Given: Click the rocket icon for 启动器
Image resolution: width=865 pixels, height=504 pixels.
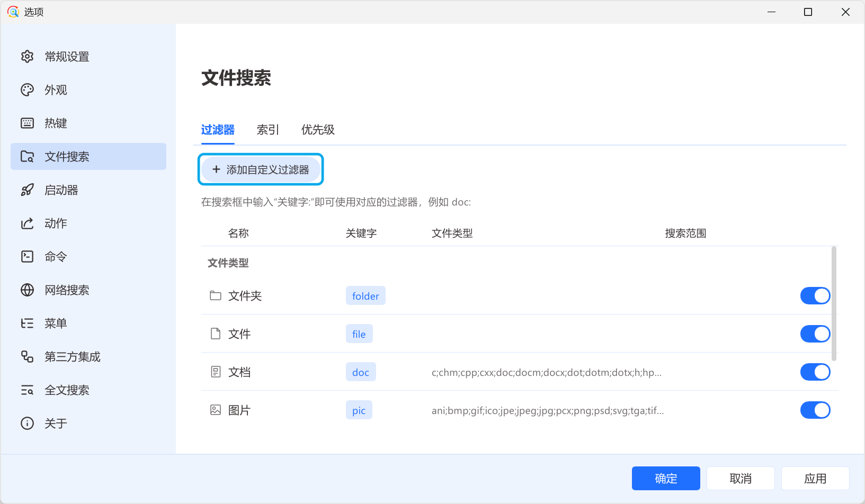Looking at the screenshot, I should (27, 190).
